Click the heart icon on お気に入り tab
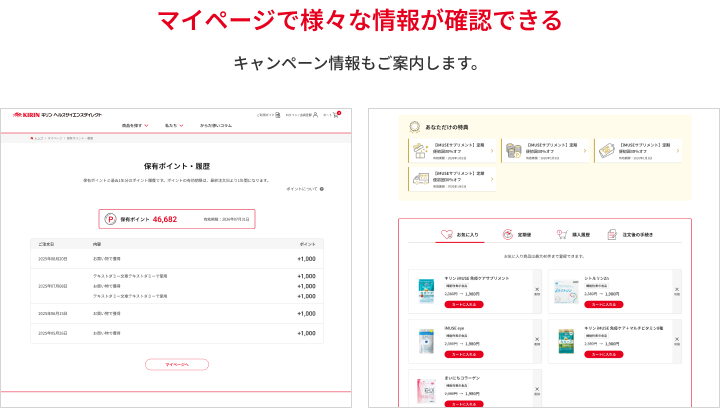The height and width of the screenshot is (408, 720). point(446,235)
